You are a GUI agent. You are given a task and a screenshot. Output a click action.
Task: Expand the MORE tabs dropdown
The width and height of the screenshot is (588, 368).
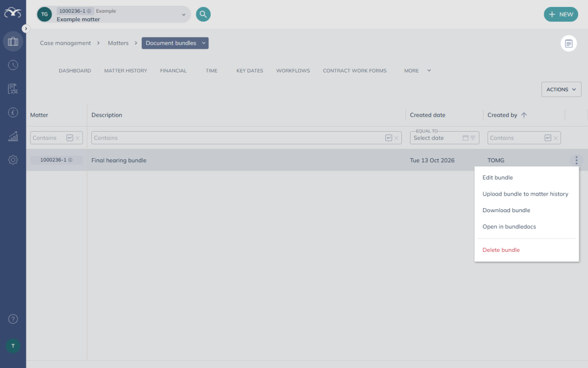[x=417, y=71]
